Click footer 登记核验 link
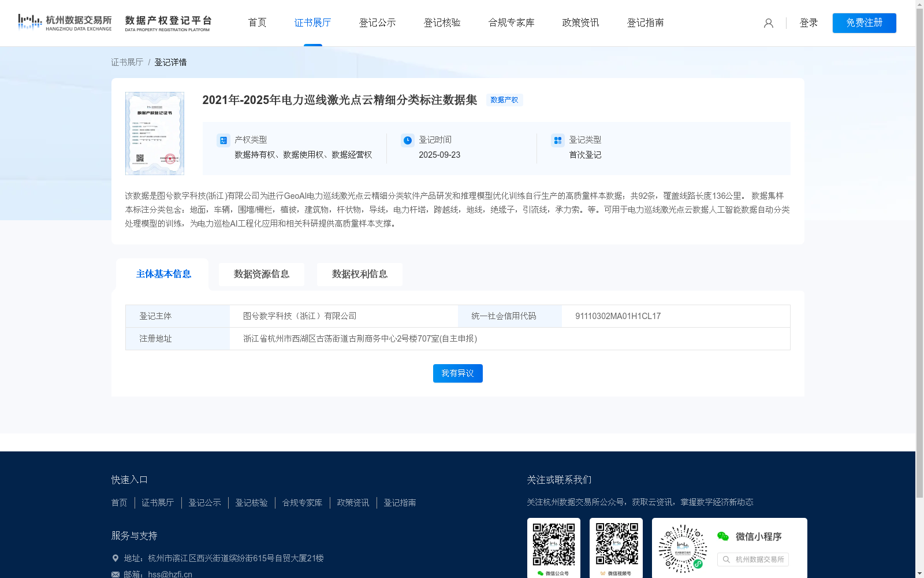924x578 pixels. click(251, 503)
